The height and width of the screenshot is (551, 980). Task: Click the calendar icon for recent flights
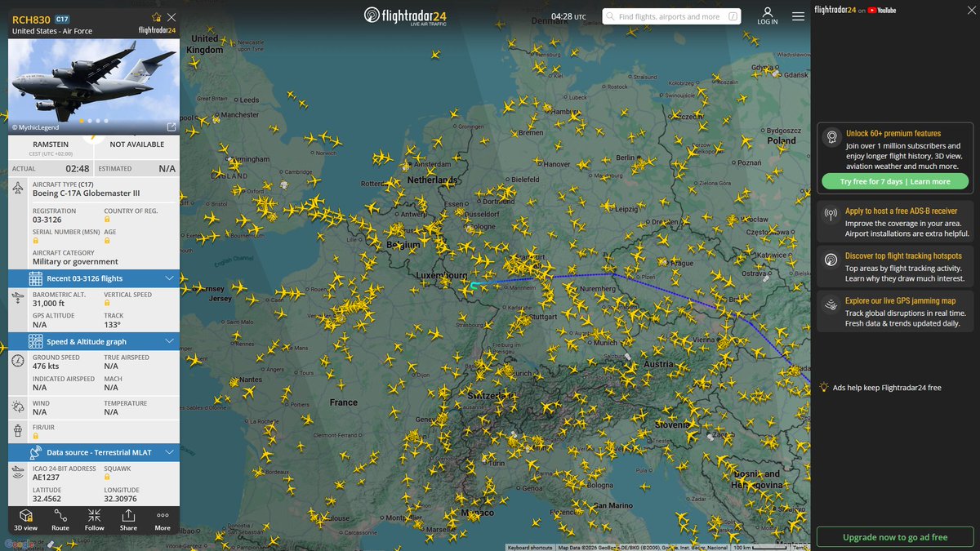35,278
